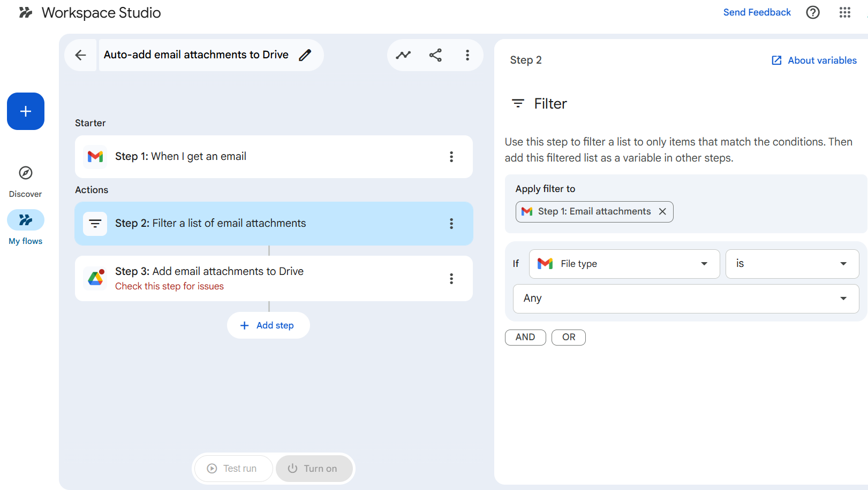Open the activity trend icon
The width and height of the screenshot is (868, 490).
[403, 55]
